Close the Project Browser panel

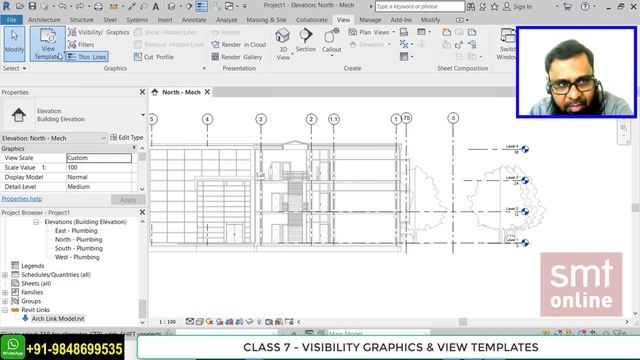click(x=142, y=212)
